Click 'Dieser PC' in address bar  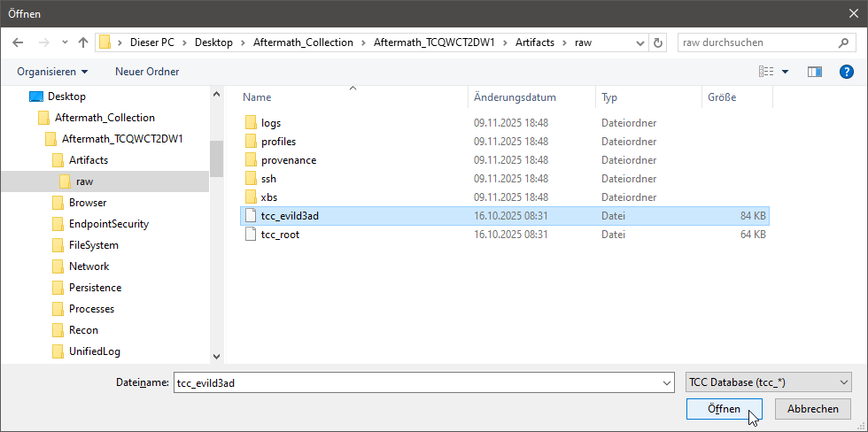(151, 42)
